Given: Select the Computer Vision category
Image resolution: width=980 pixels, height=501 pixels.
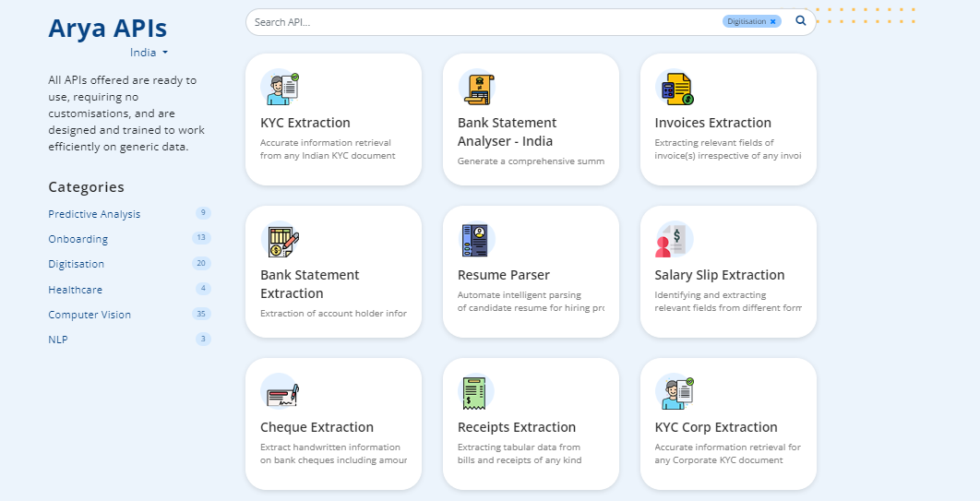Looking at the screenshot, I should tap(90, 315).
